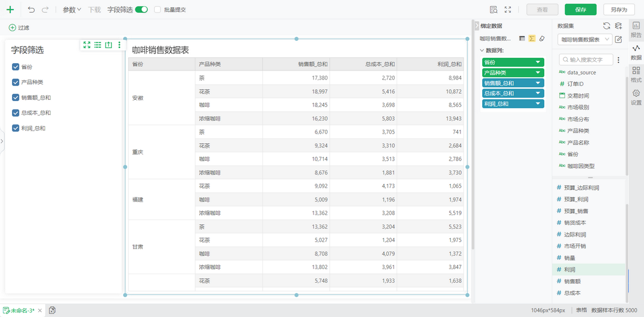Click the sigma aggregate icon in 绑定数据
The image size is (644, 317).
[532, 38]
